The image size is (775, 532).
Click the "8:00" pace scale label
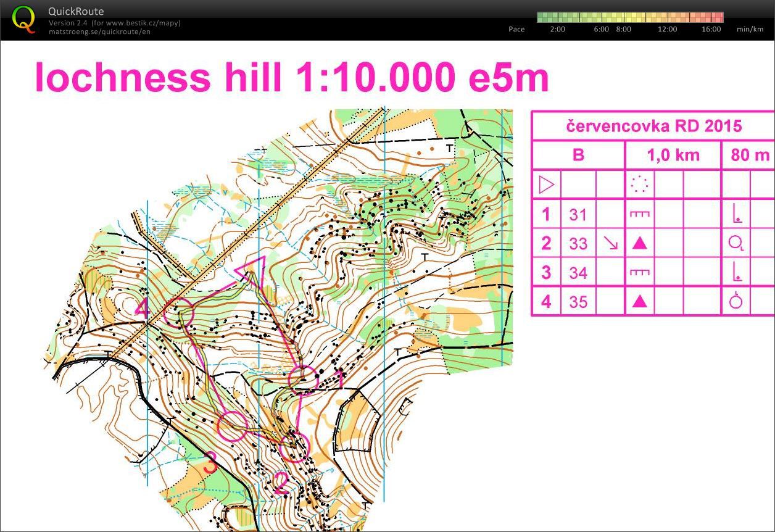point(623,29)
